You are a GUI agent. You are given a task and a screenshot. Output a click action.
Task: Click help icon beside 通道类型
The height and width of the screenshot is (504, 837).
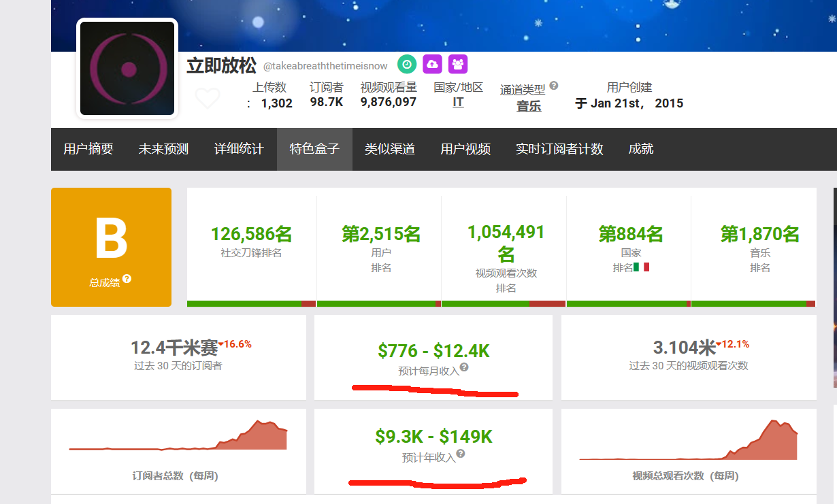point(554,86)
